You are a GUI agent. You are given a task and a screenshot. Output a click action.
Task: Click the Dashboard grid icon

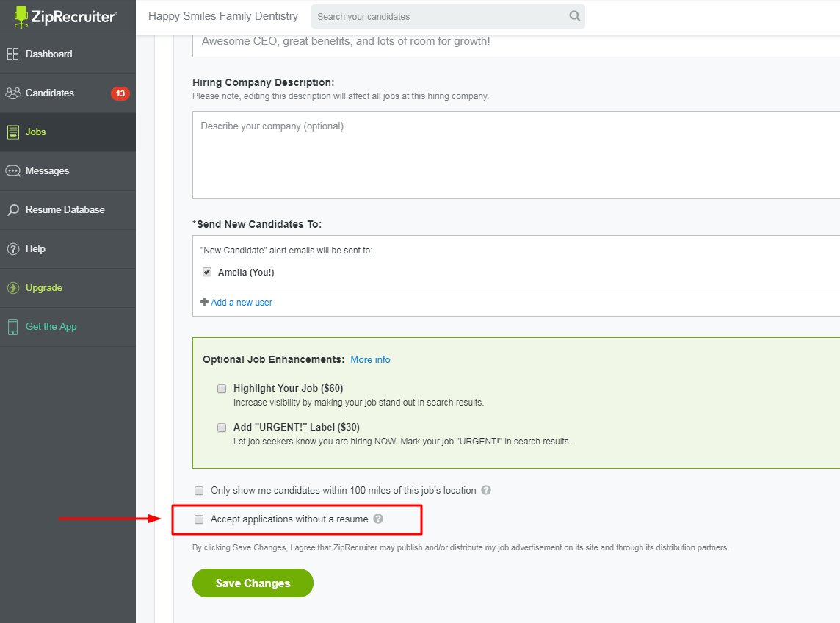click(13, 54)
